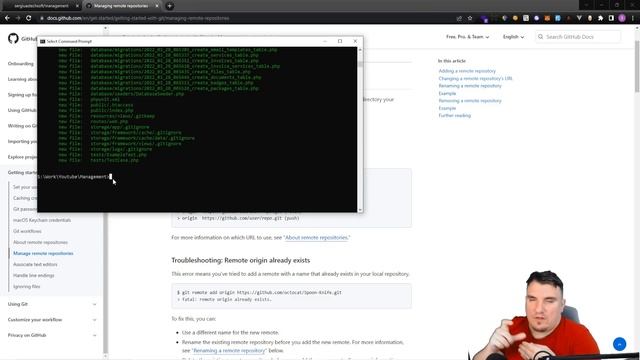Reload the page with the refresh icon

pos(29,18)
